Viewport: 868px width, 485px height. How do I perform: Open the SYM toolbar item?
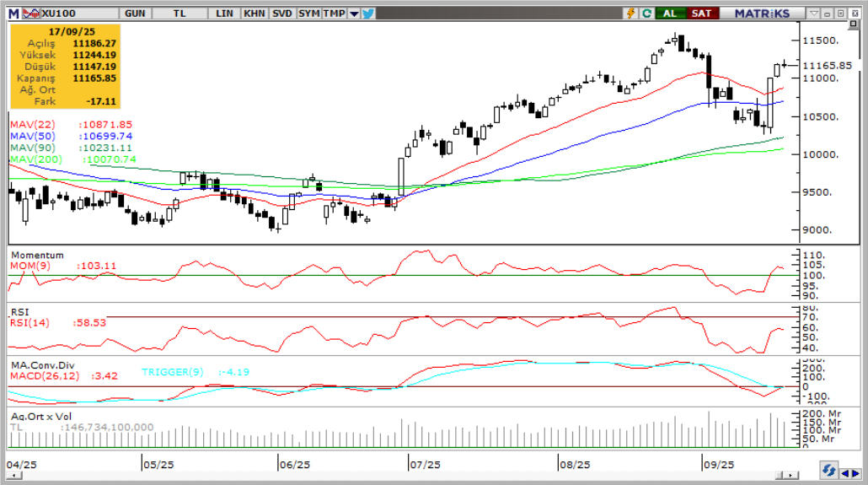point(309,13)
